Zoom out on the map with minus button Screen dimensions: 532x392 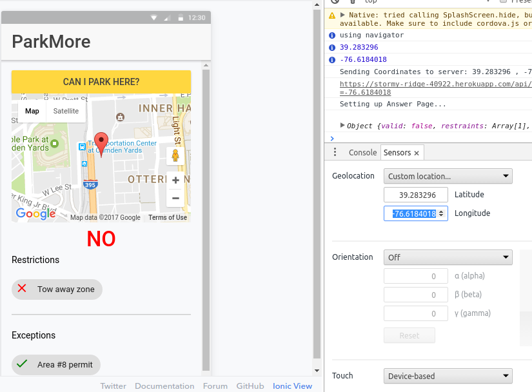[175, 198]
